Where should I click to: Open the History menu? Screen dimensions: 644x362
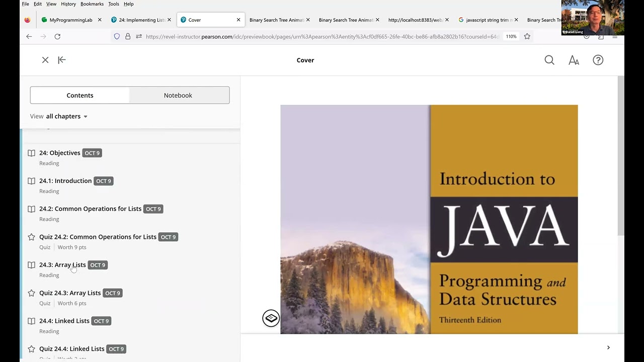pos(68,4)
